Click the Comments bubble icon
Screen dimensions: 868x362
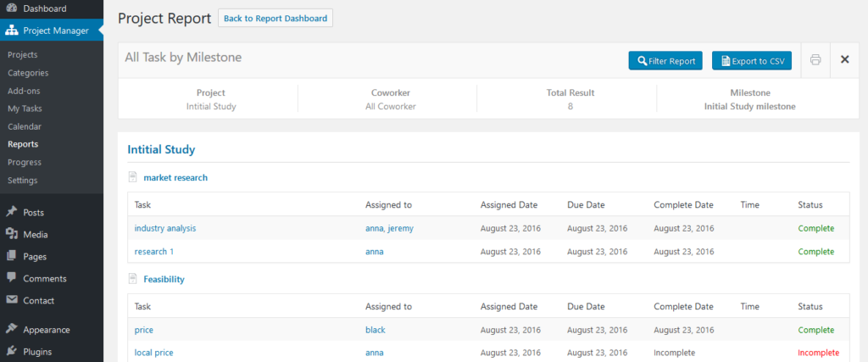[x=11, y=278]
